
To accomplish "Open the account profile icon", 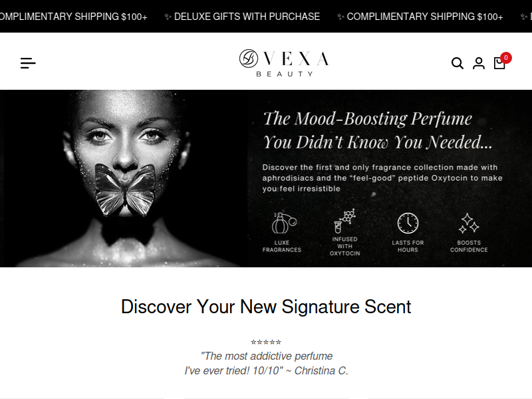I will 478,63.
